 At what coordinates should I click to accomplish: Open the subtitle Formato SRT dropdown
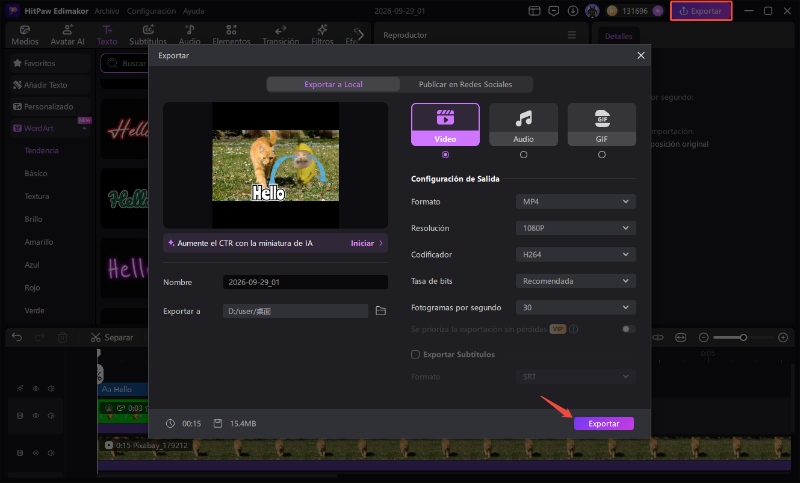pyautogui.click(x=576, y=376)
